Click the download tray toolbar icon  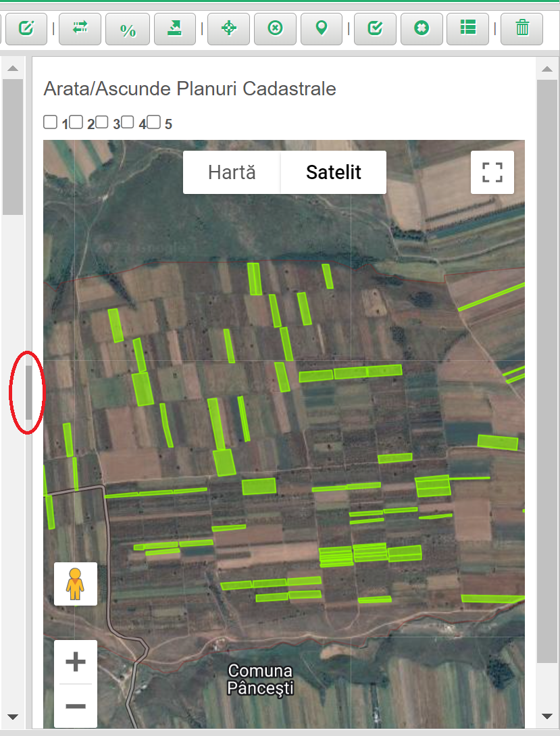point(174,28)
